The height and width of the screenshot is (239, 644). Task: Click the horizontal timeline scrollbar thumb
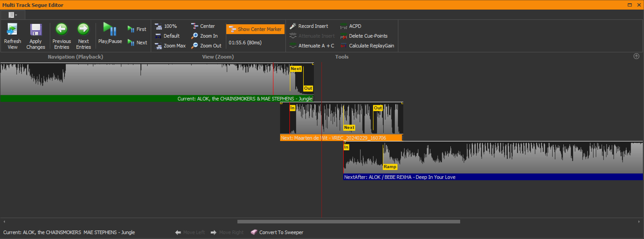click(349, 221)
